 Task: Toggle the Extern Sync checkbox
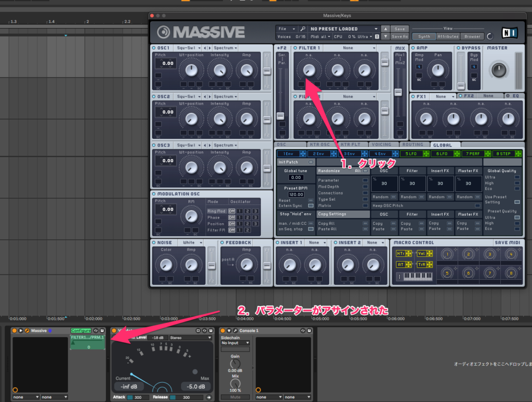pyautogui.click(x=311, y=206)
